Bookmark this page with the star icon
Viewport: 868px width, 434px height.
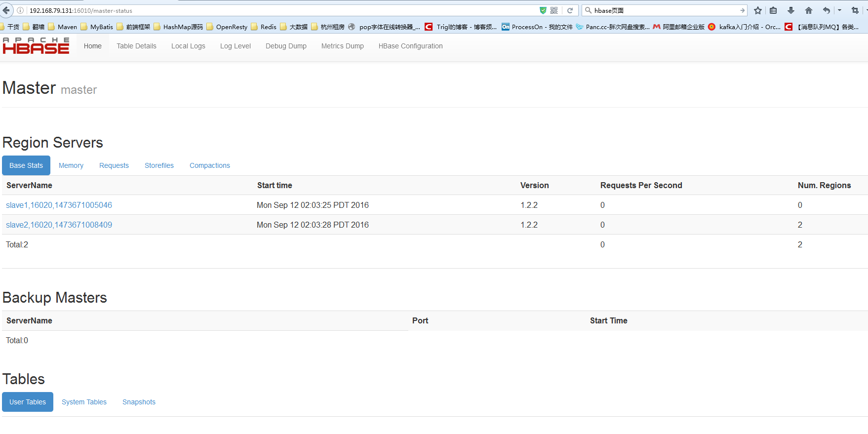pyautogui.click(x=758, y=10)
